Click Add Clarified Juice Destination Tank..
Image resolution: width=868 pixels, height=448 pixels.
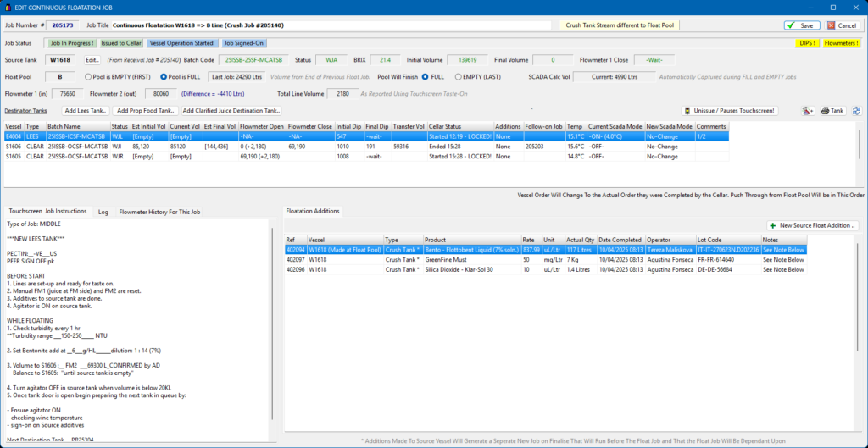(231, 111)
